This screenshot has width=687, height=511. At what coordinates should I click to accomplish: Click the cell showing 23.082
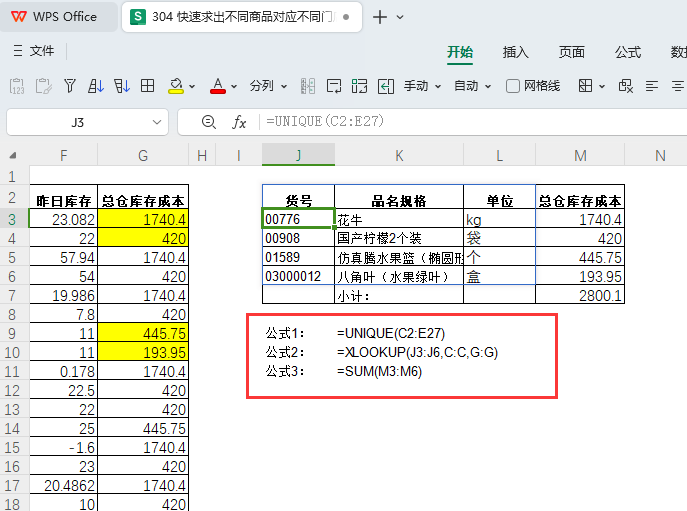[64, 219]
